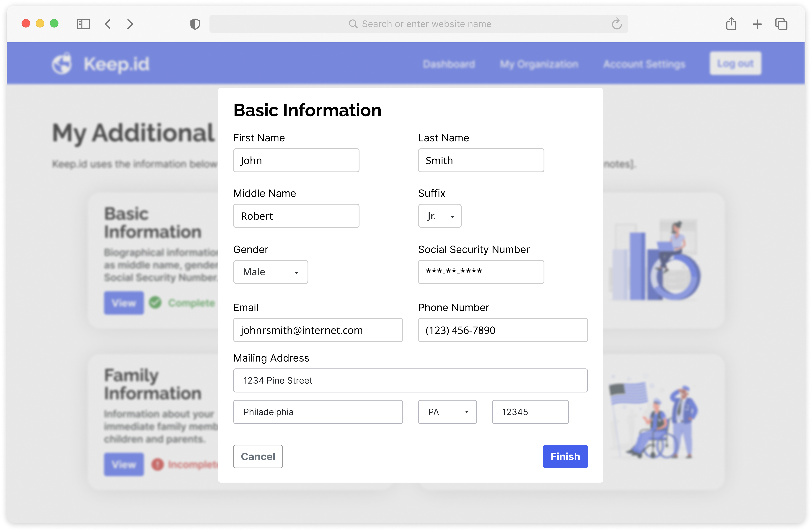
Task: Reload the page with the refresh icon
Action: [616, 24]
